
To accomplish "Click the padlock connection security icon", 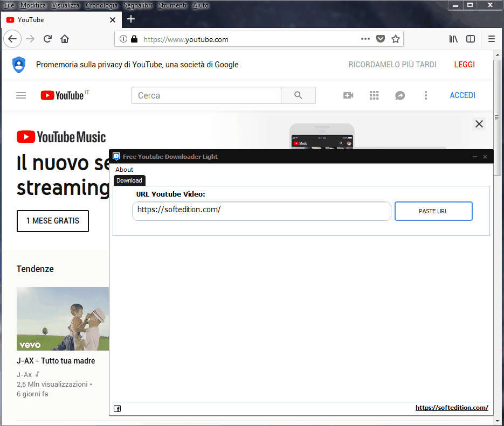I will (134, 39).
